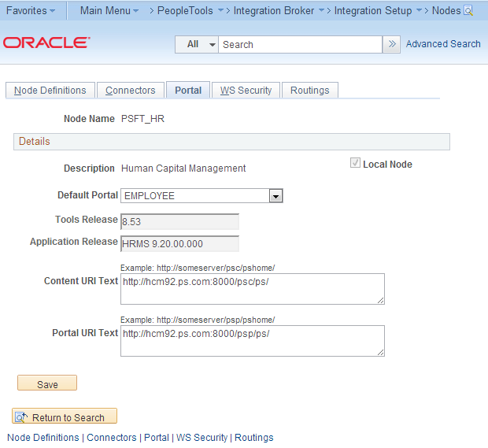Click the bottom Node Definitions link
Screen dimensions: 488x448
[43, 438]
